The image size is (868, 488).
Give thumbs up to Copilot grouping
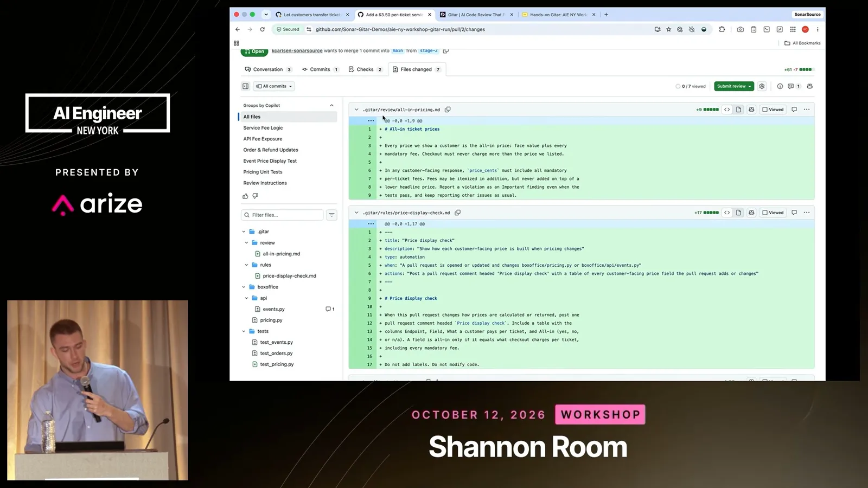coord(245,196)
